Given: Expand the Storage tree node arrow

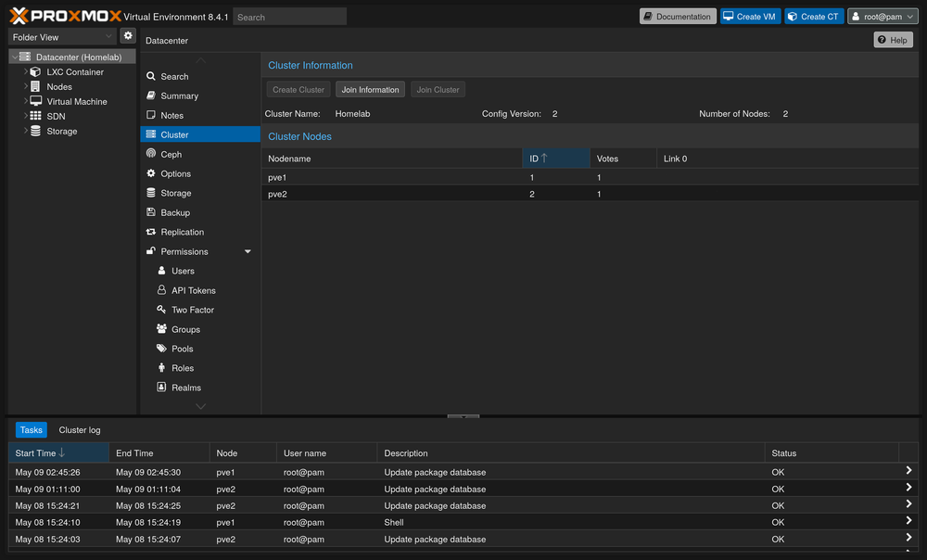Looking at the screenshot, I should pyautogui.click(x=25, y=131).
